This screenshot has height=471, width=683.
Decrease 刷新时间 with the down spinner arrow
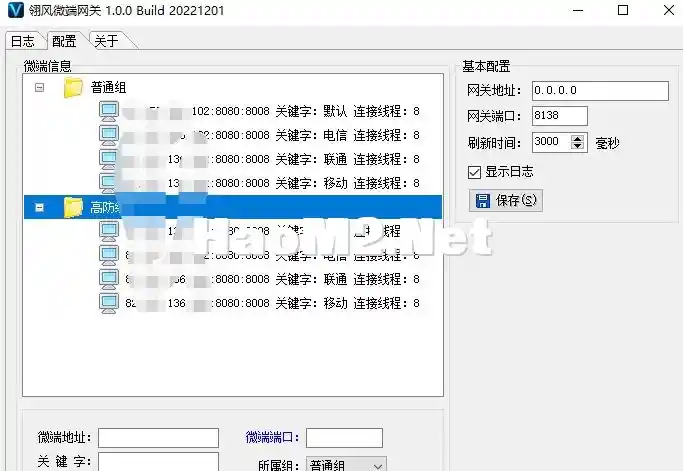coord(578,146)
